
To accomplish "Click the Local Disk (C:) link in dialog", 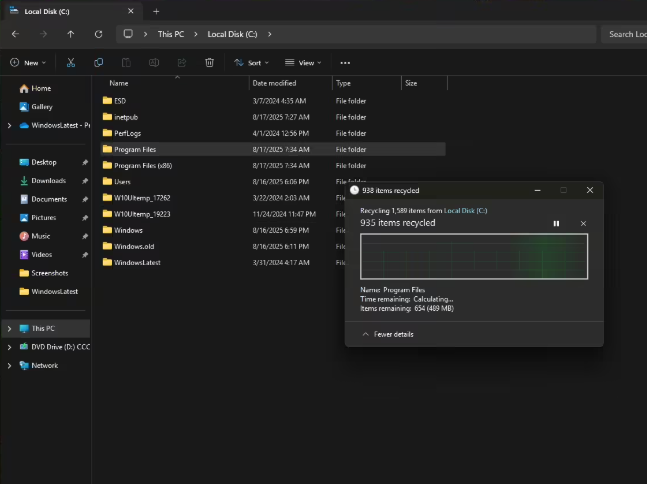I will 465,210.
